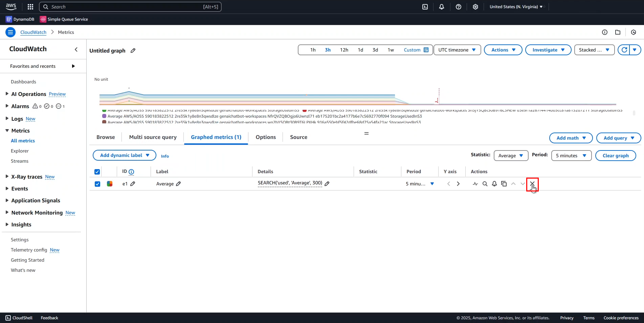Open the Actions dropdown menu

point(503,50)
